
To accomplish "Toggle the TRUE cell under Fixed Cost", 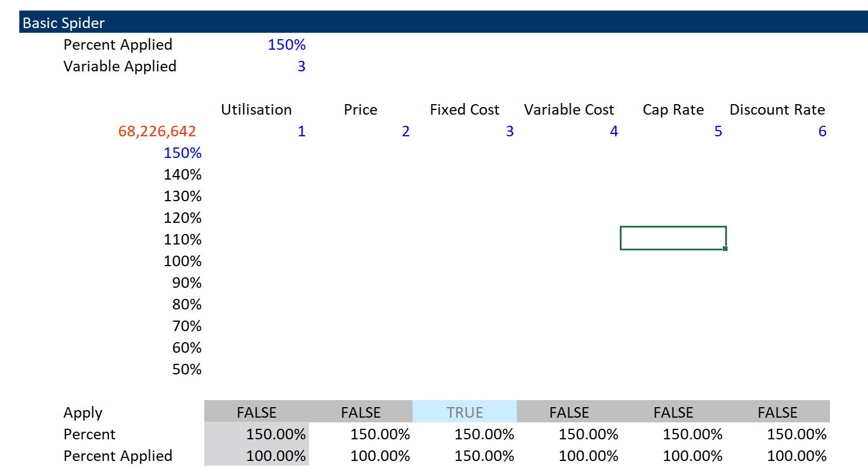I will [465, 412].
